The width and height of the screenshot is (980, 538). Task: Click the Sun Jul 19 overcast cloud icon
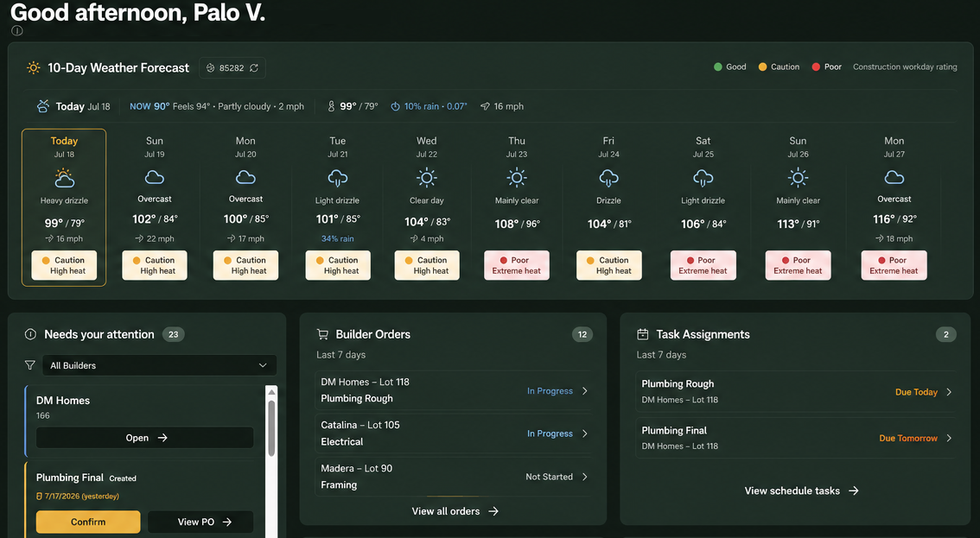155,177
